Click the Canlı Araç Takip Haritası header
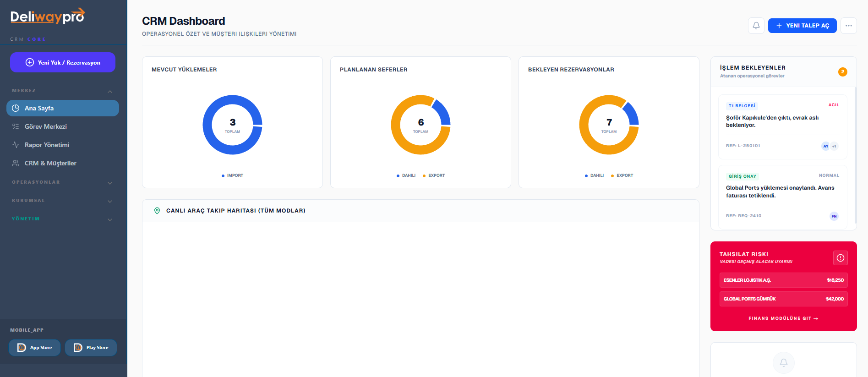This screenshot has width=868, height=377. click(x=235, y=211)
